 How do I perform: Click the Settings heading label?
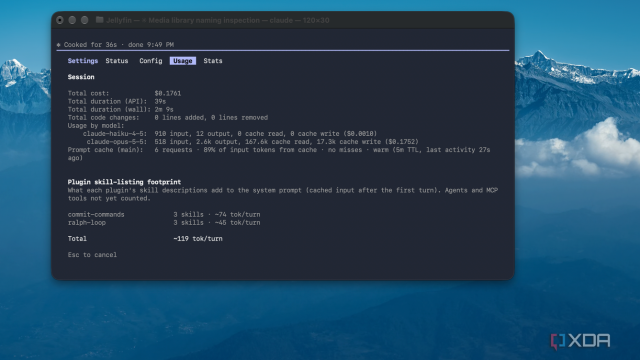(83, 61)
